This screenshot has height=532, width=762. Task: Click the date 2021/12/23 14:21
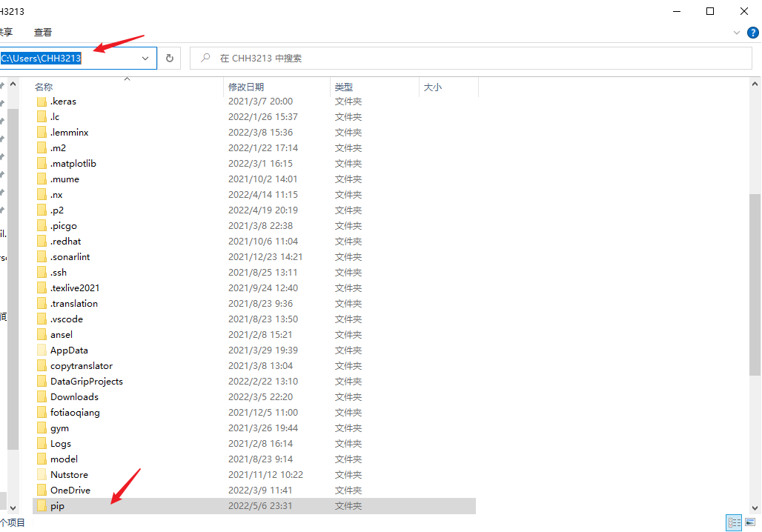pos(265,257)
